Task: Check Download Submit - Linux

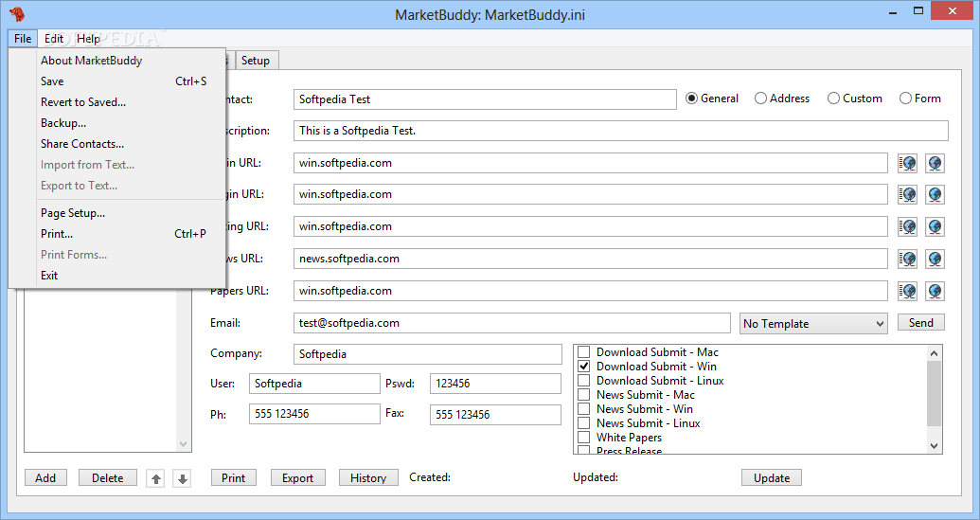Action: (x=584, y=381)
